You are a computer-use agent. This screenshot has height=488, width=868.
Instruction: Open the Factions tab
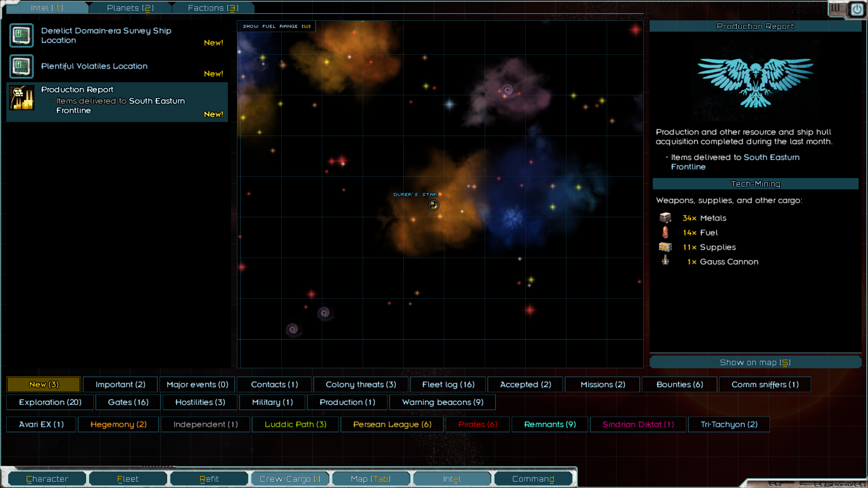213,8
